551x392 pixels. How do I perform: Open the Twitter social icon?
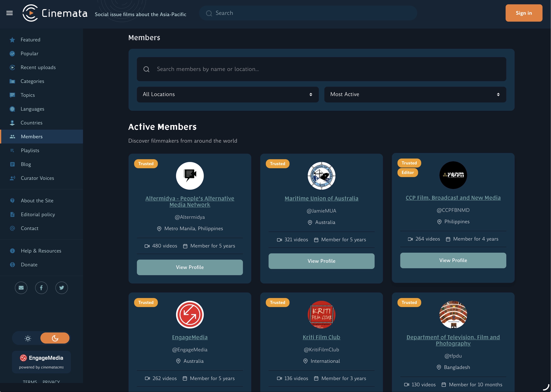point(62,288)
